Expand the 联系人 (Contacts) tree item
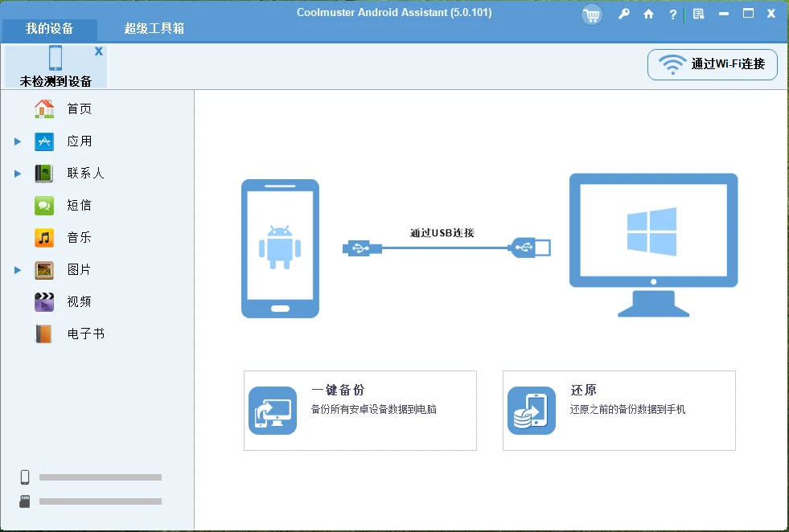 (18, 173)
